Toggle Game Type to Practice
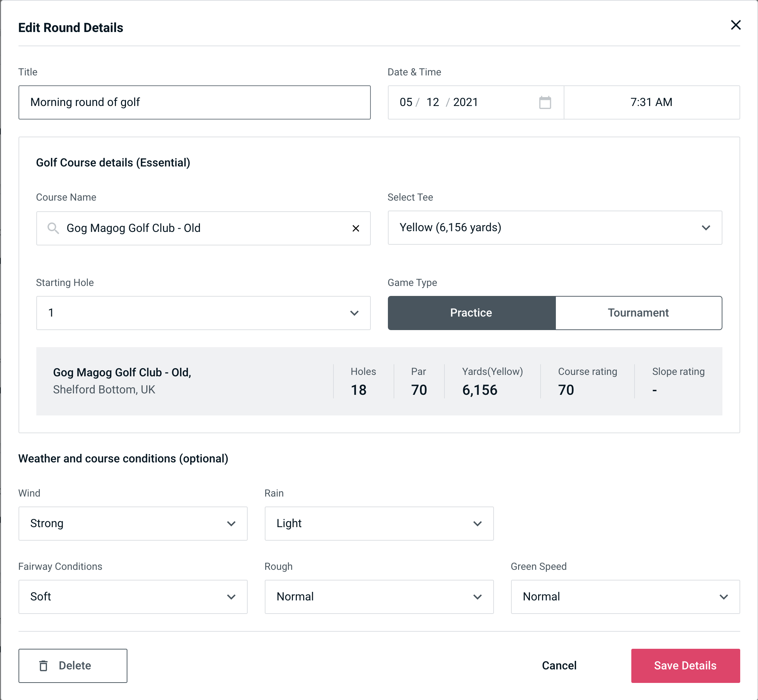758x700 pixels. [x=471, y=313]
